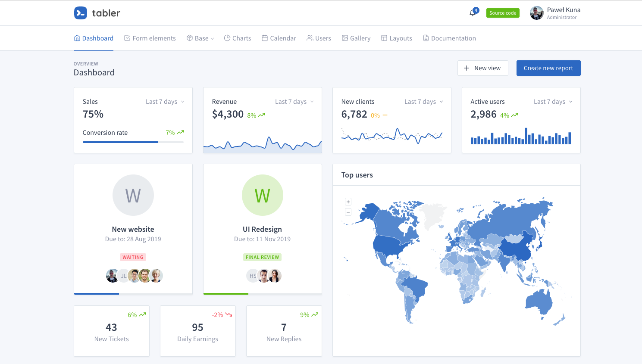Select the JL member avatar
The width and height of the screenshot is (642, 364).
[123, 276]
